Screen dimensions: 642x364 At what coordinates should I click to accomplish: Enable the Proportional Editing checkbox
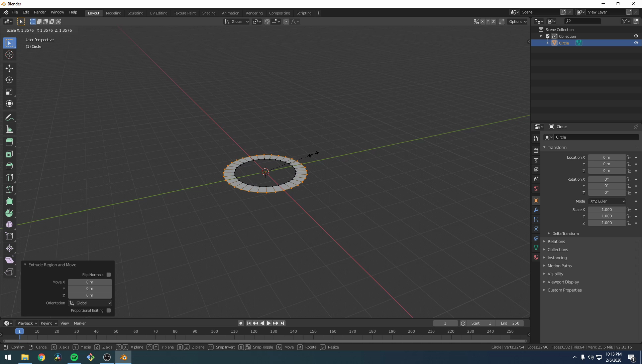click(x=109, y=311)
